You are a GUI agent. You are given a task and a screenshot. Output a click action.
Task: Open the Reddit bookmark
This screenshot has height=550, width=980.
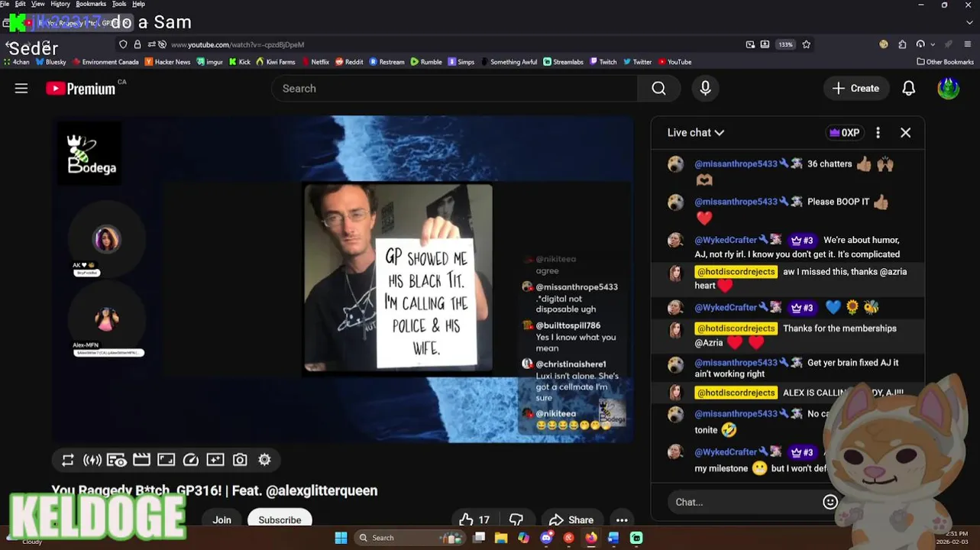[x=349, y=62]
